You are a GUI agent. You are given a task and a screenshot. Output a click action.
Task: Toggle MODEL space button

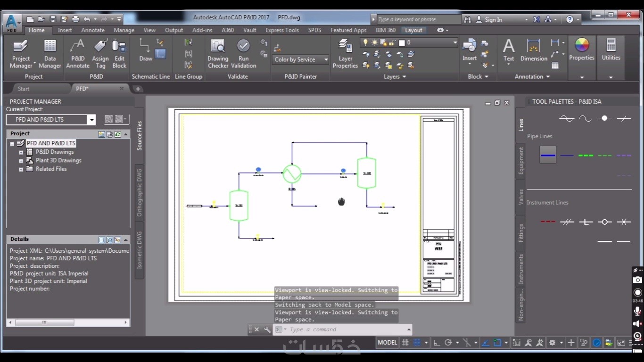click(x=388, y=343)
